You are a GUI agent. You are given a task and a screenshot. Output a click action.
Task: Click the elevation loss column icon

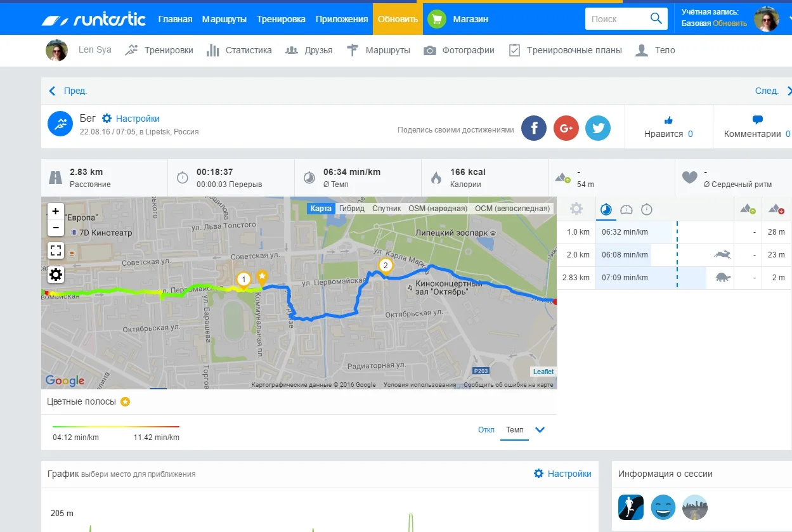point(776,209)
